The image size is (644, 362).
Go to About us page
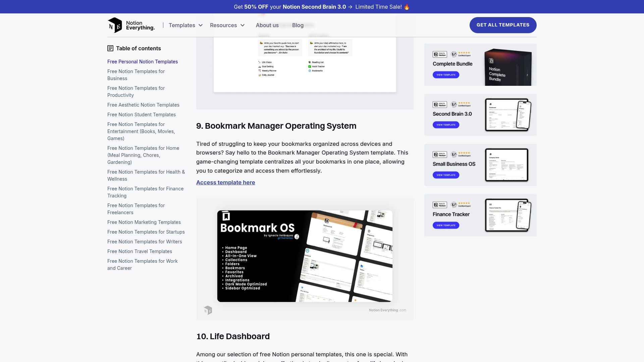click(267, 25)
